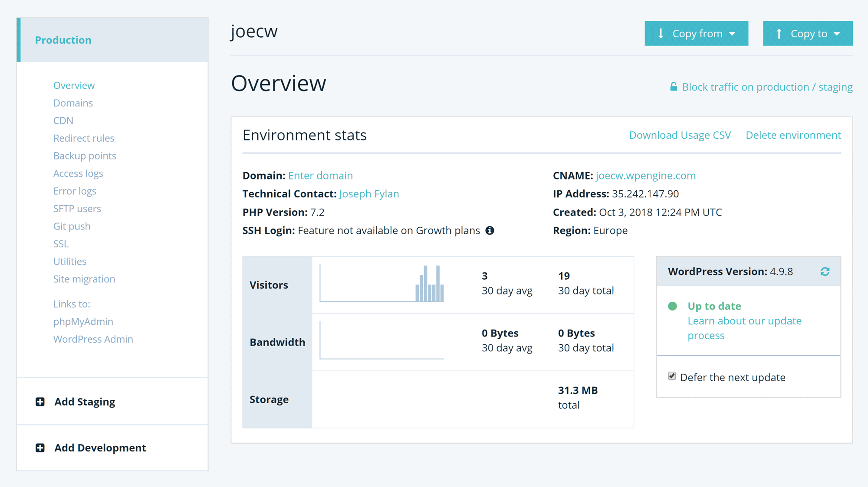This screenshot has height=487, width=868.
Task: Open Site migration page
Action: 84,279
